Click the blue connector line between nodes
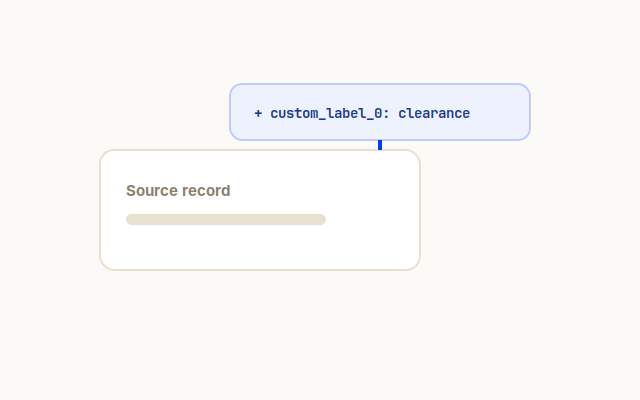This screenshot has width=640, height=400. click(380, 145)
